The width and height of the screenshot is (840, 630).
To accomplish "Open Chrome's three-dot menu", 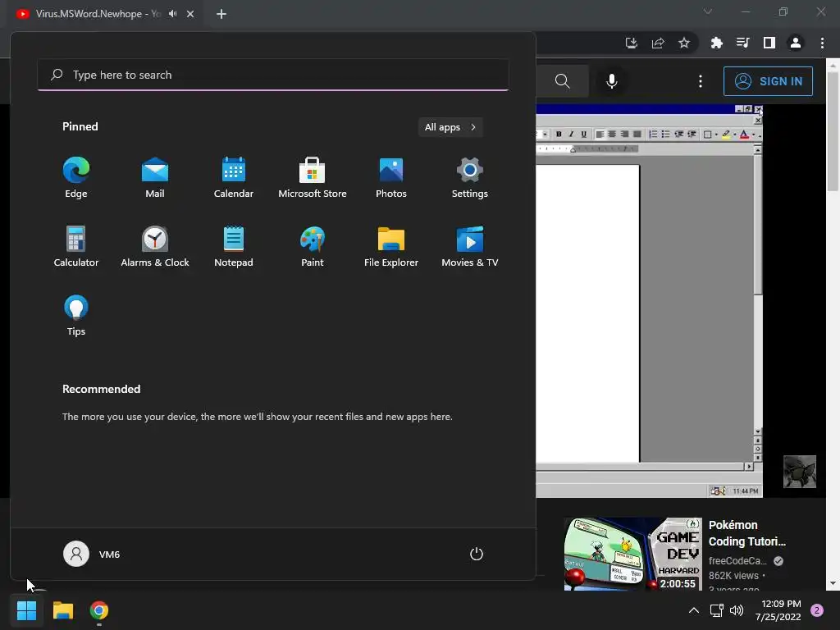I will point(822,43).
